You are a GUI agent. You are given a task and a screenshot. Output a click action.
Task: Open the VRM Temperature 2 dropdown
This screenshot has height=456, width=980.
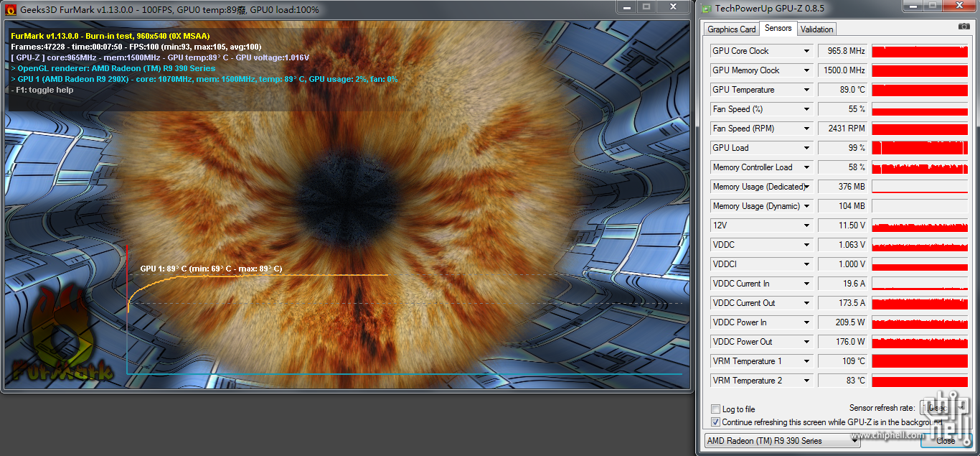click(x=806, y=381)
